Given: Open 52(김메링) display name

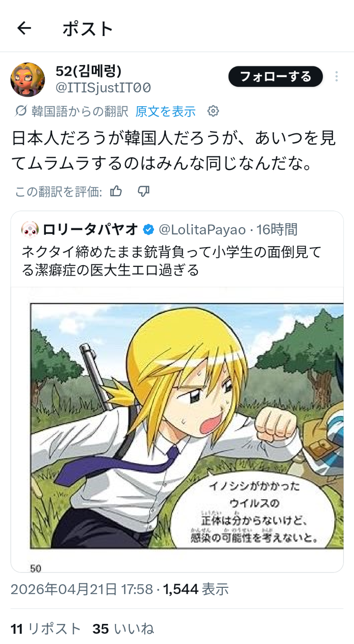Looking at the screenshot, I should point(88,71).
